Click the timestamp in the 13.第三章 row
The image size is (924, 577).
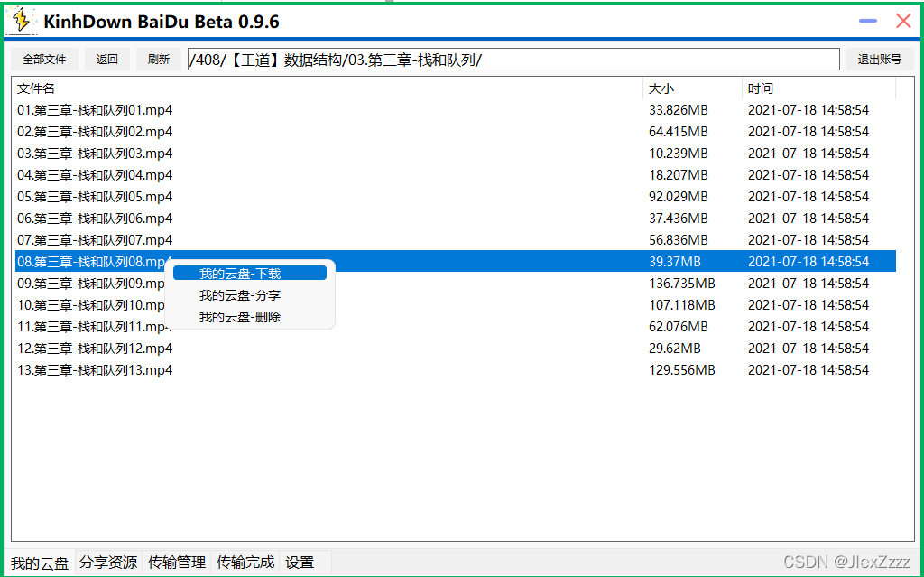(808, 370)
